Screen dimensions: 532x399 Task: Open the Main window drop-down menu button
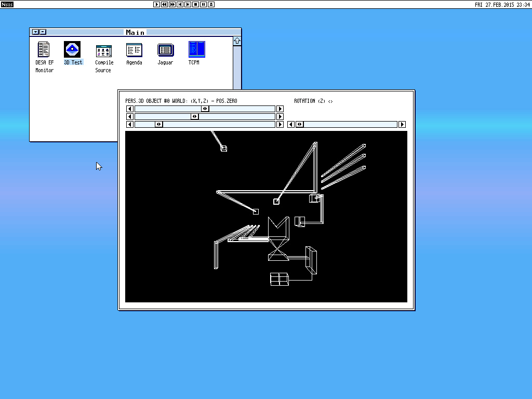coord(35,32)
